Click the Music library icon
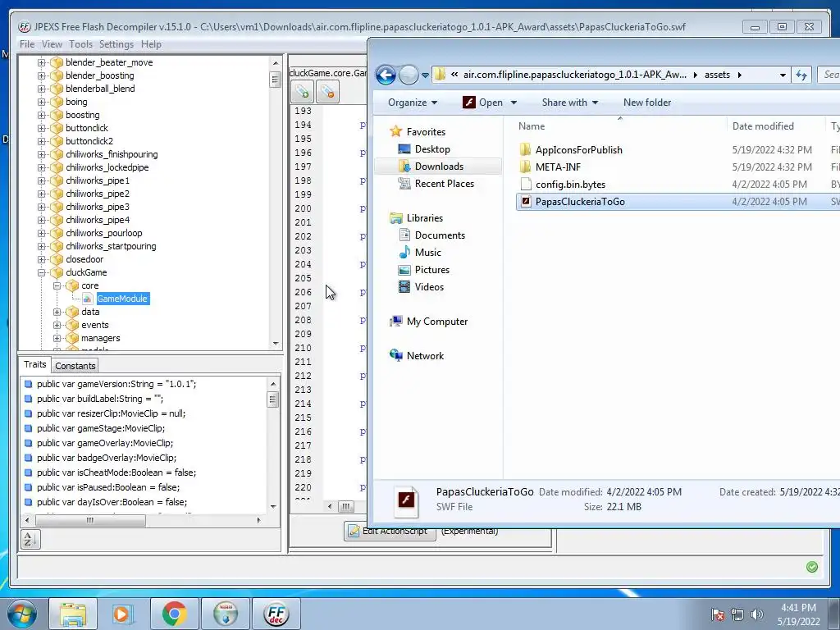Screen dimensions: 840x630 click(x=405, y=253)
